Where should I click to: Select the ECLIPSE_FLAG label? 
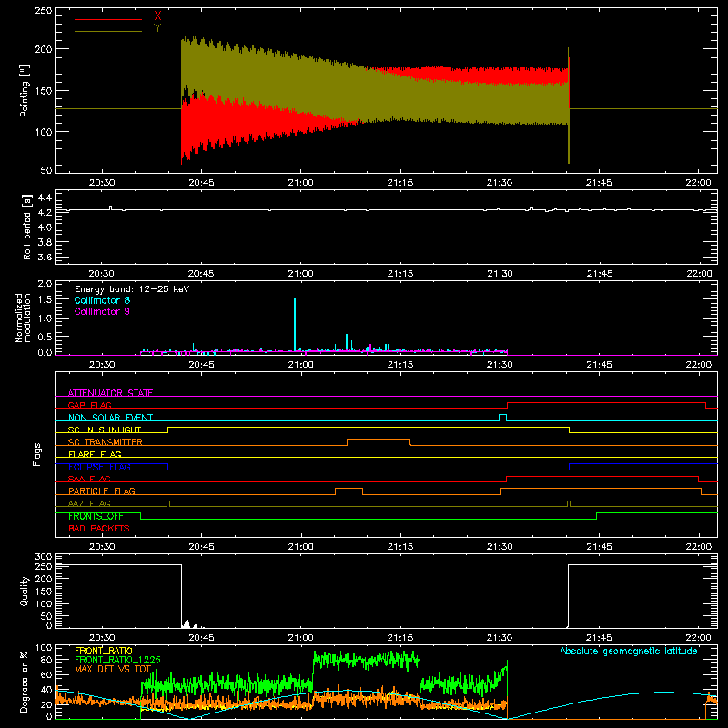coord(99,467)
